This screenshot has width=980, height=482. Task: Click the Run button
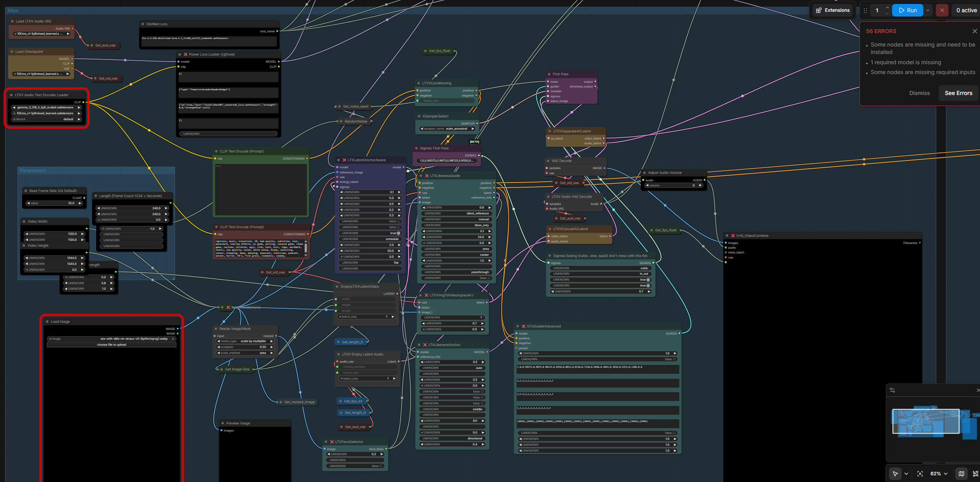pyautogui.click(x=907, y=10)
